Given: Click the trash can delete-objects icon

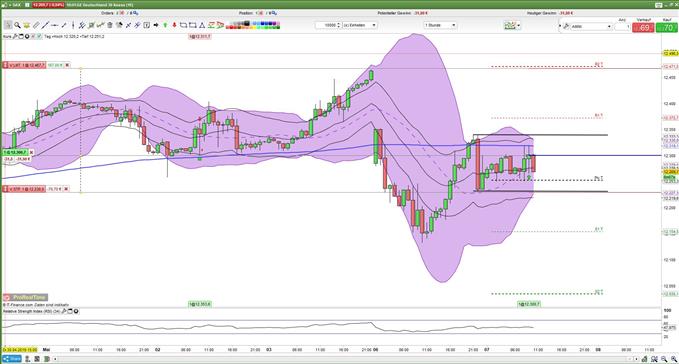Looking at the screenshot, I should tap(110, 25).
